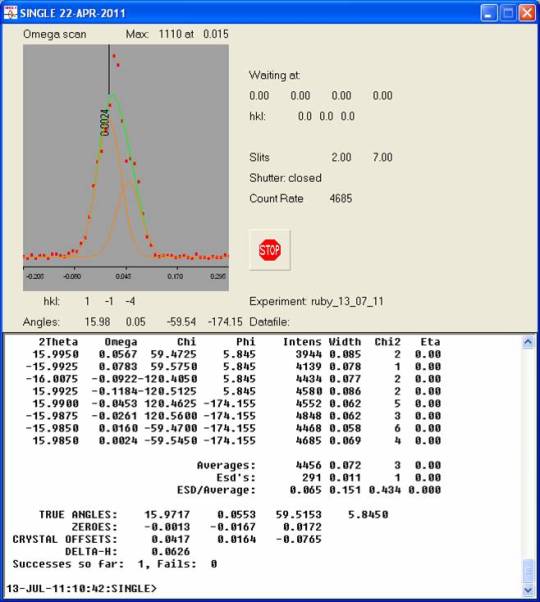Click Experiment name ruby_13_07_11
The image size is (540, 602).
click(347, 301)
